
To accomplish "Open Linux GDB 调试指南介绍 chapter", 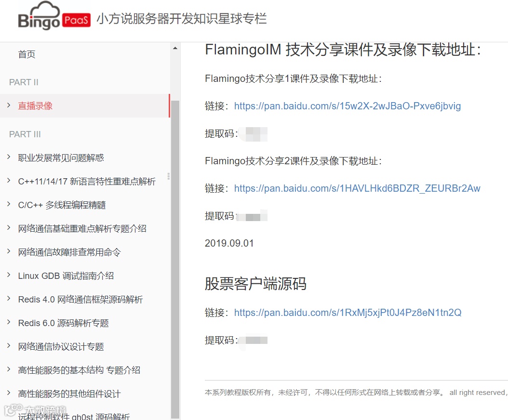I will pos(66,276).
